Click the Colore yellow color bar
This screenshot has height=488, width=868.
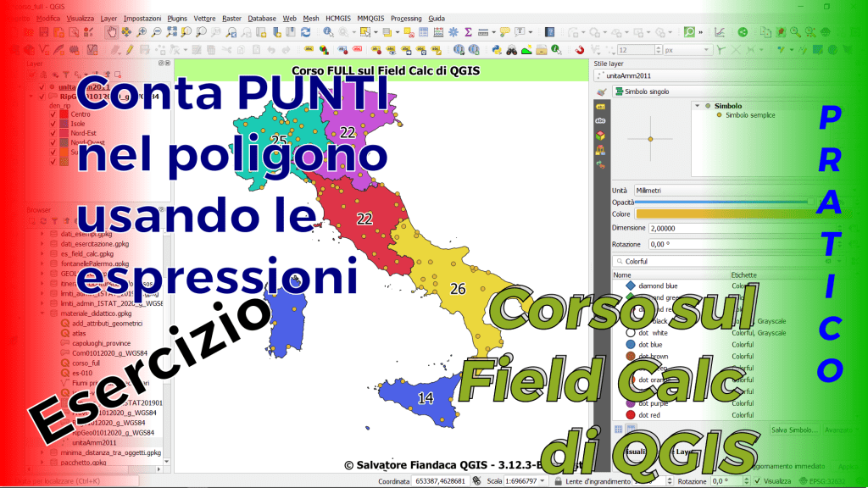(721, 214)
